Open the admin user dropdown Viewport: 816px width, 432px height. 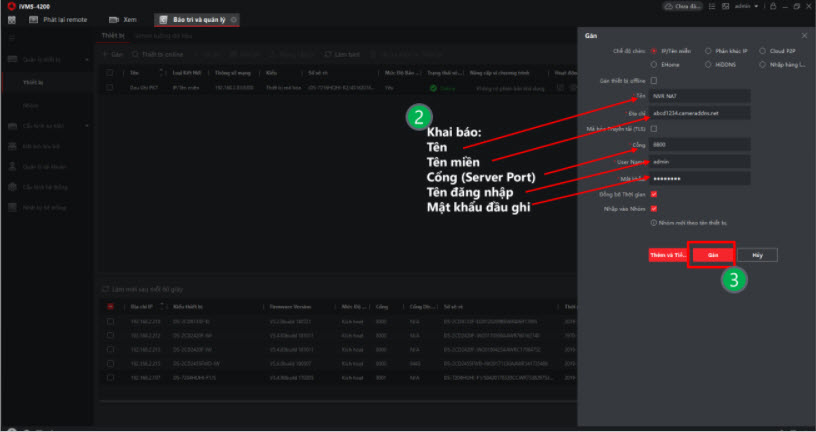(x=747, y=6)
